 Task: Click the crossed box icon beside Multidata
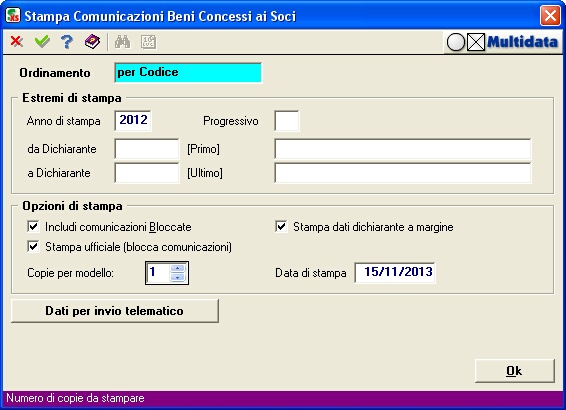coord(476,42)
